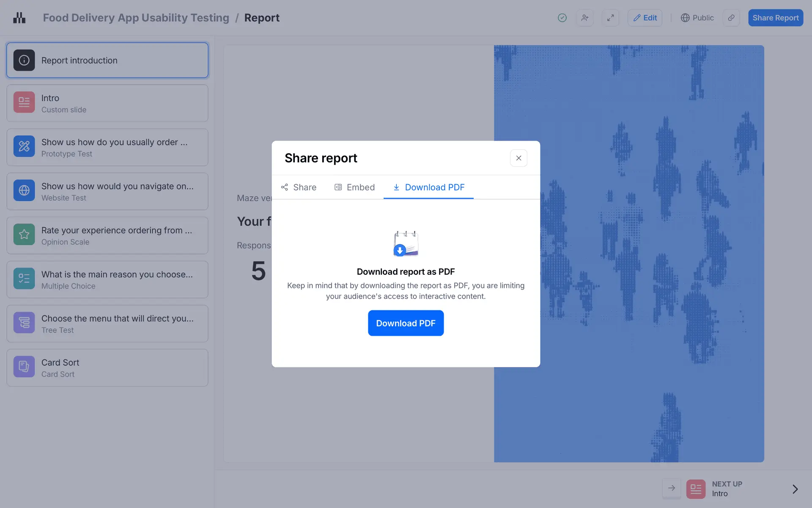
Task: Click the Edit pencil button
Action: point(645,18)
